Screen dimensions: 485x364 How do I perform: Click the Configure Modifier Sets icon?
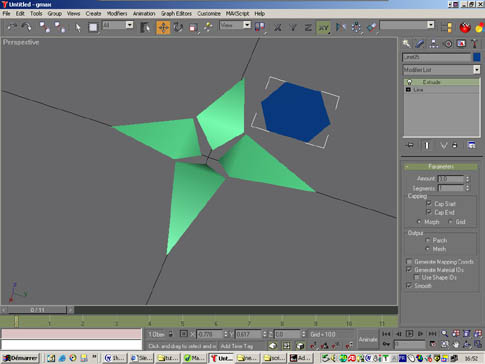471,145
